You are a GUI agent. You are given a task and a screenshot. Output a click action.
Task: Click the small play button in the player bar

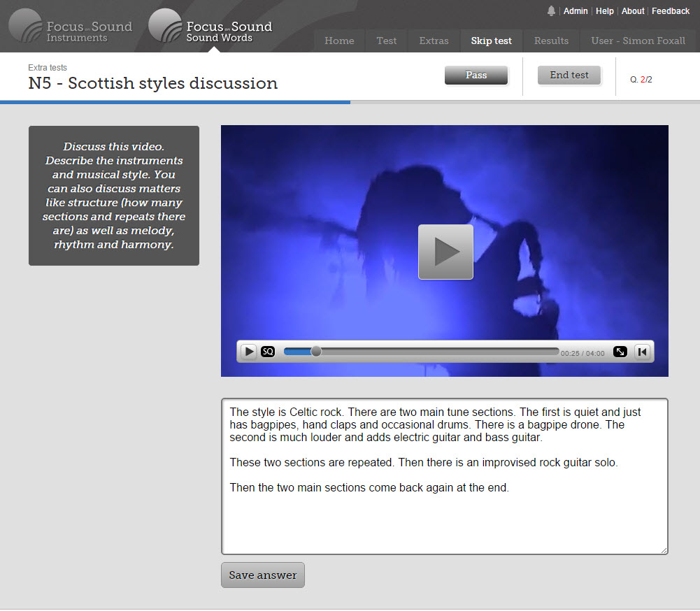tap(249, 352)
